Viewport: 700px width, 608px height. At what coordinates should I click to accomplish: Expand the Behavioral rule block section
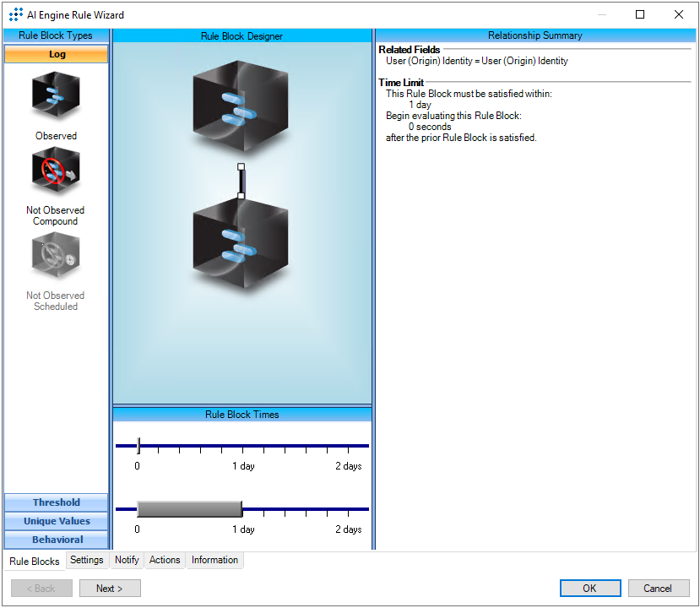point(57,540)
